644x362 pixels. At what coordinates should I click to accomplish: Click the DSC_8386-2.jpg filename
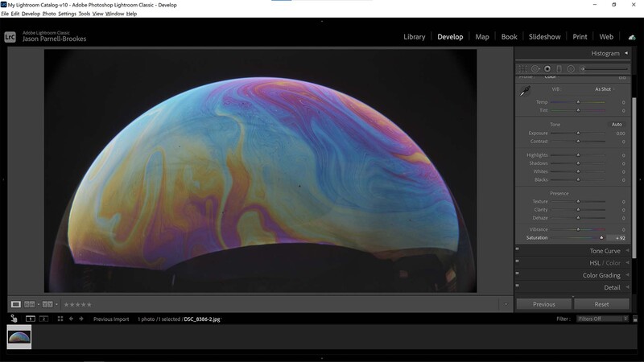[202, 319]
